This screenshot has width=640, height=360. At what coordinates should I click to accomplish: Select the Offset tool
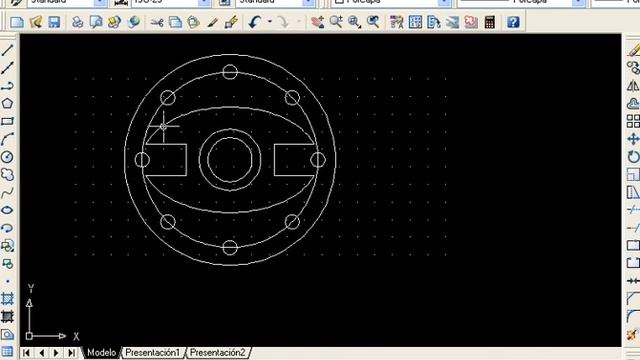[633, 103]
